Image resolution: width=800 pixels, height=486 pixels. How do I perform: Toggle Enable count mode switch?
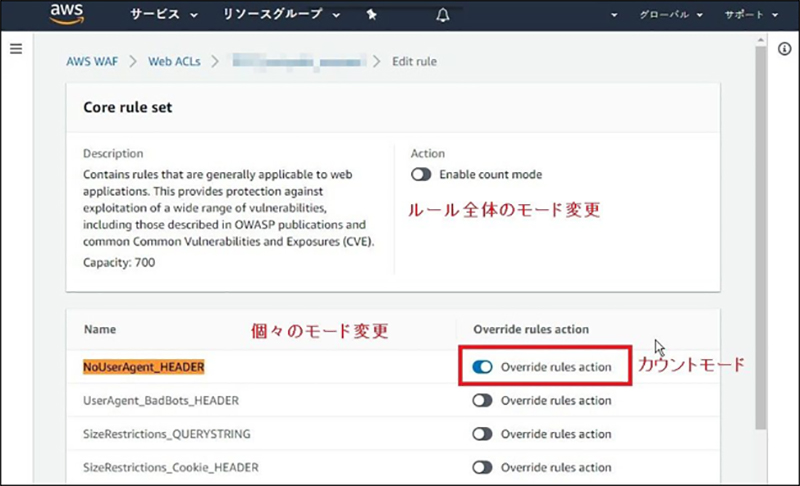click(421, 174)
